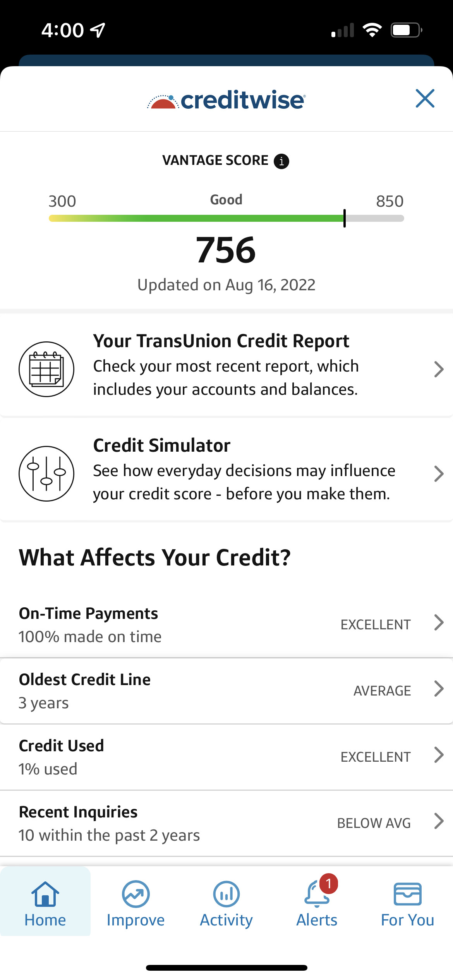This screenshot has height=980, width=453.
Task: Tap the calendar icon for TransUnion report
Action: pos(46,369)
